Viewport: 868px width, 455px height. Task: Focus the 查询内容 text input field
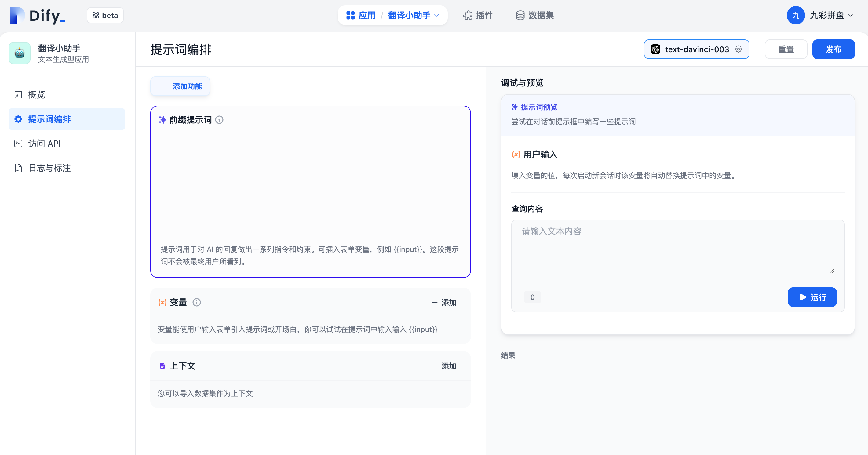pyautogui.click(x=677, y=249)
